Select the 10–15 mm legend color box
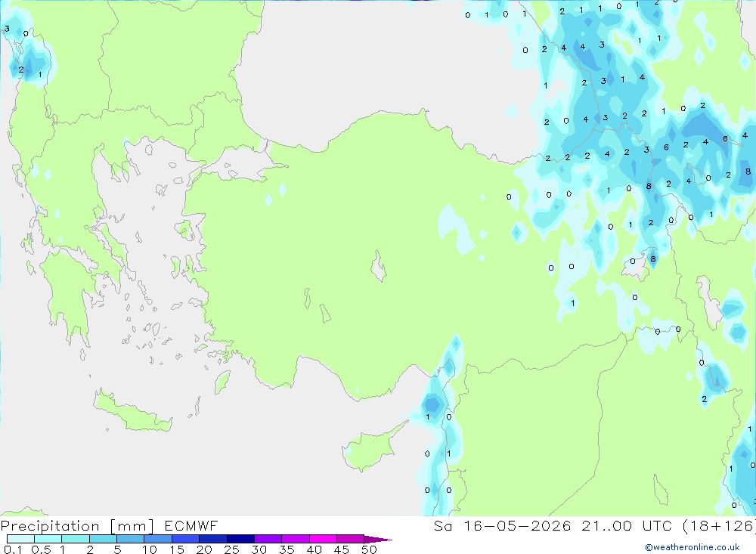This screenshot has width=756, height=554. click(x=158, y=539)
